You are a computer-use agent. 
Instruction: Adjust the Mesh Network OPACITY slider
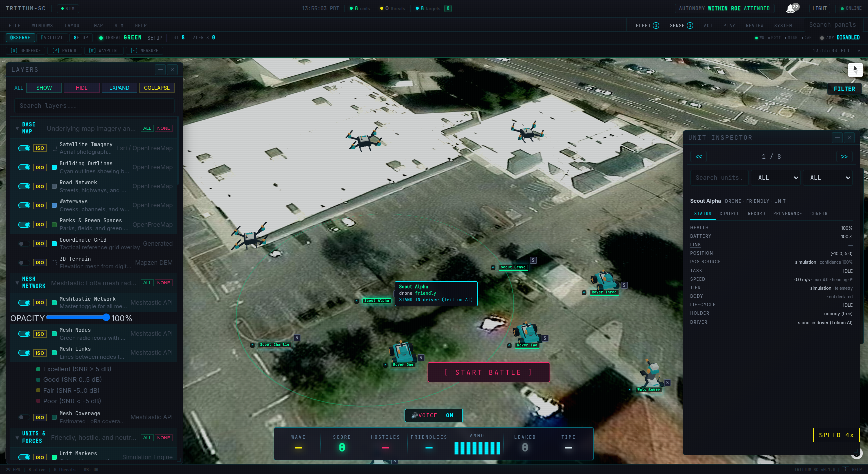point(77,318)
